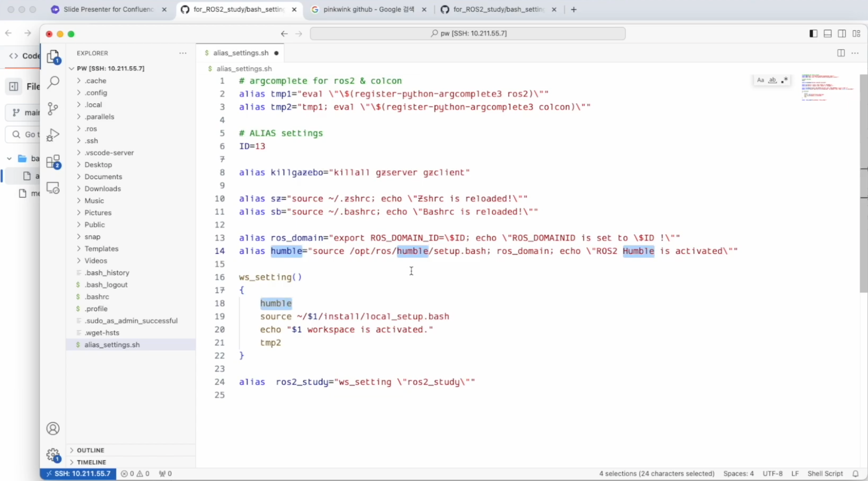Expand the TIMELINE section
The width and height of the screenshot is (868, 481).
pyautogui.click(x=91, y=462)
